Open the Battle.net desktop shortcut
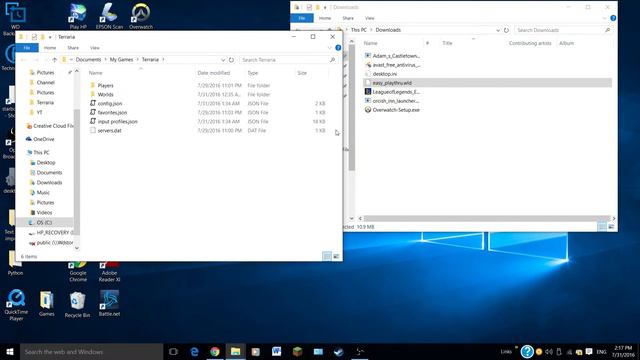This screenshot has height=360, width=640. pos(109,304)
